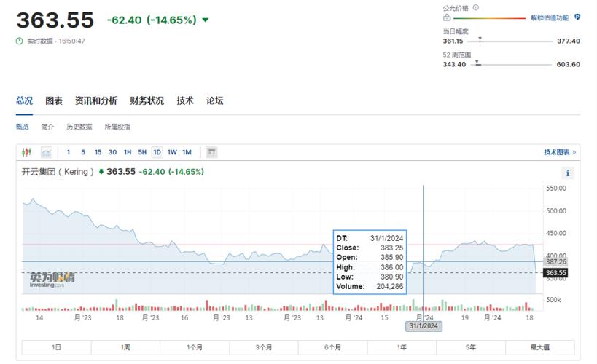Open the chart news/events toggle icon
This screenshot has height=364, width=597.
point(211,153)
